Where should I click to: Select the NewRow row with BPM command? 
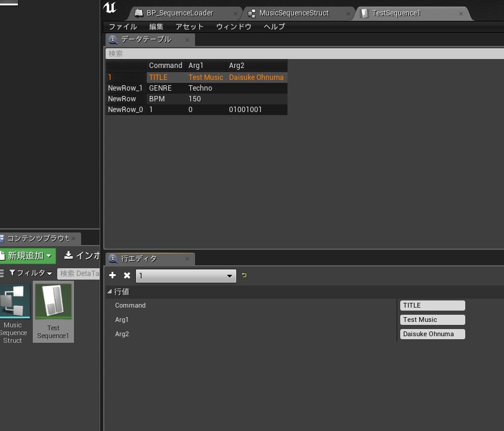(x=196, y=99)
